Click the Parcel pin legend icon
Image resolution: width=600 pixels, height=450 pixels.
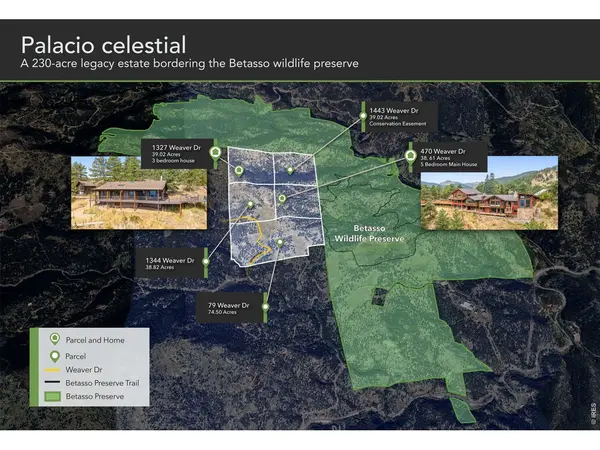pyautogui.click(x=55, y=357)
